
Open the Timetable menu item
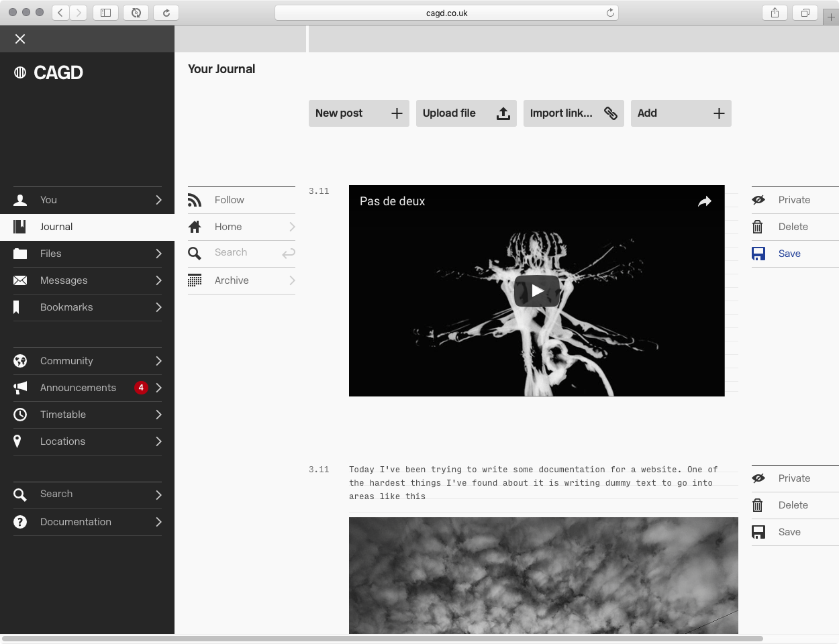click(x=87, y=415)
